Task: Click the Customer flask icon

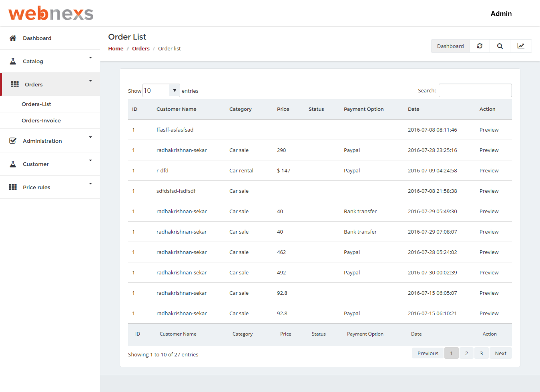Action: tap(13, 164)
